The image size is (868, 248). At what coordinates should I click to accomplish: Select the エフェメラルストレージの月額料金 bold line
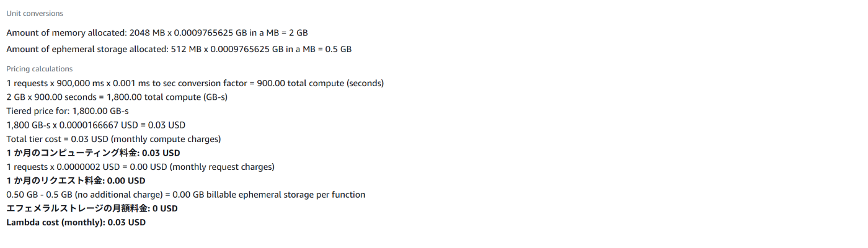[x=92, y=208]
